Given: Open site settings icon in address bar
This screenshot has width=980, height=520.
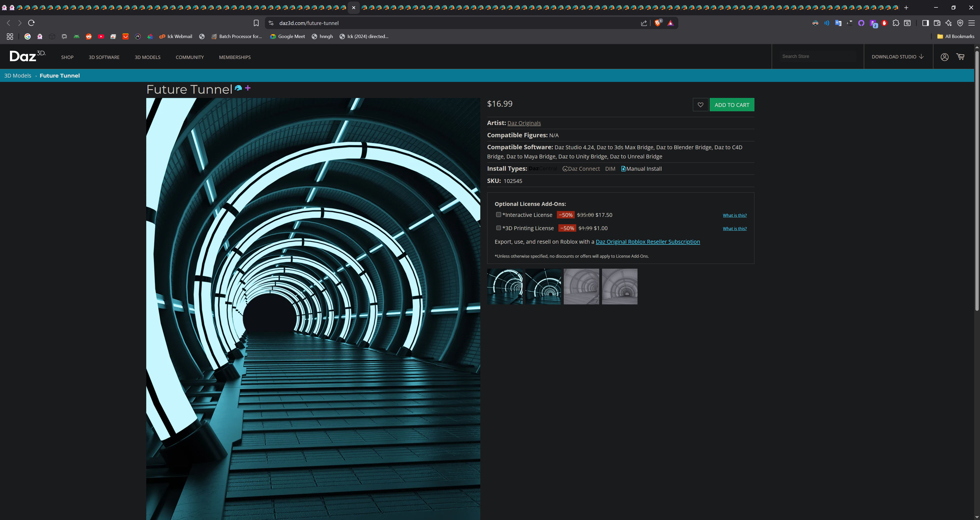Looking at the screenshot, I should point(271,23).
